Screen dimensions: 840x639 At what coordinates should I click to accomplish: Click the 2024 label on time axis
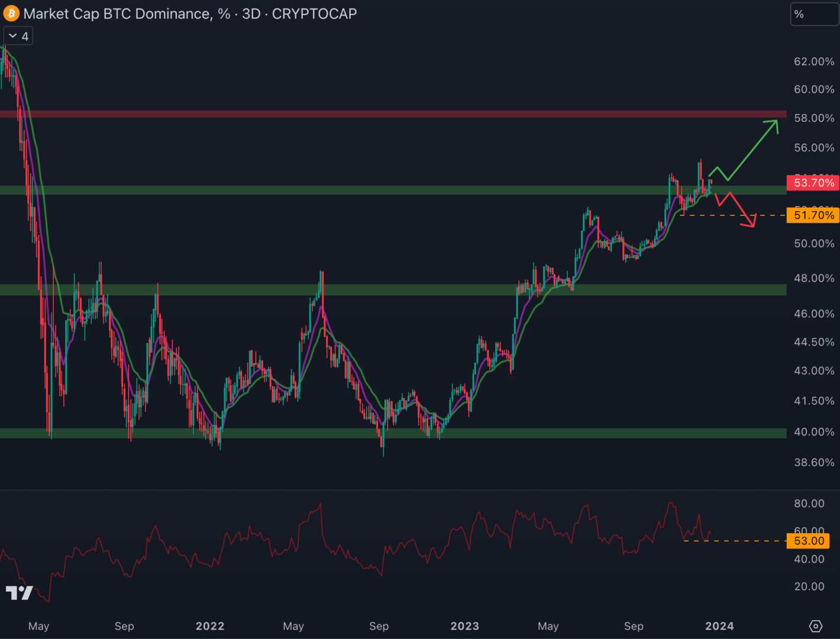719,626
